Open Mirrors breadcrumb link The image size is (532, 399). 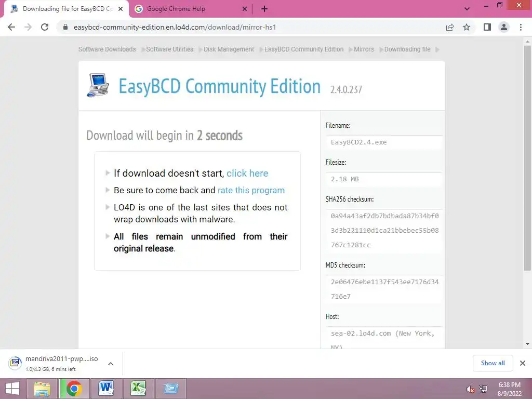click(x=364, y=49)
